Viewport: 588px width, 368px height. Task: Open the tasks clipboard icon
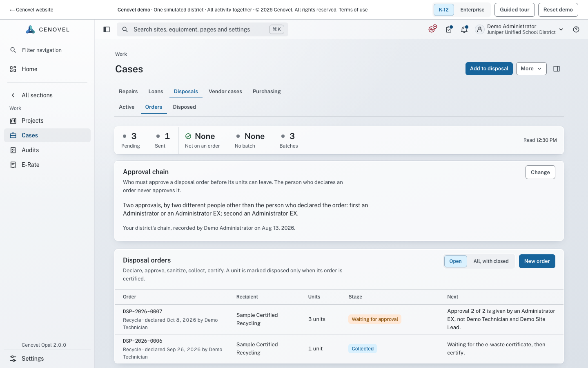[449, 29]
